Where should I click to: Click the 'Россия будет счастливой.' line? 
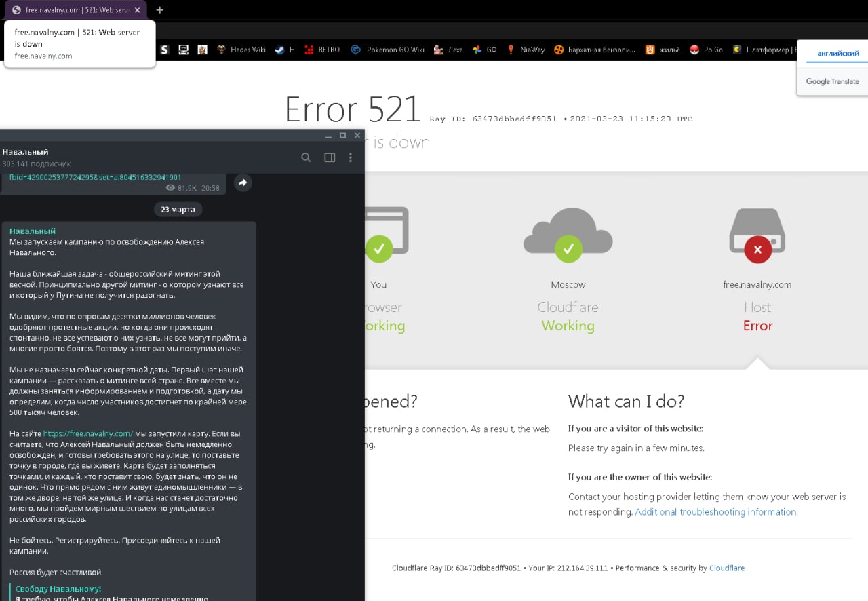coord(56,573)
